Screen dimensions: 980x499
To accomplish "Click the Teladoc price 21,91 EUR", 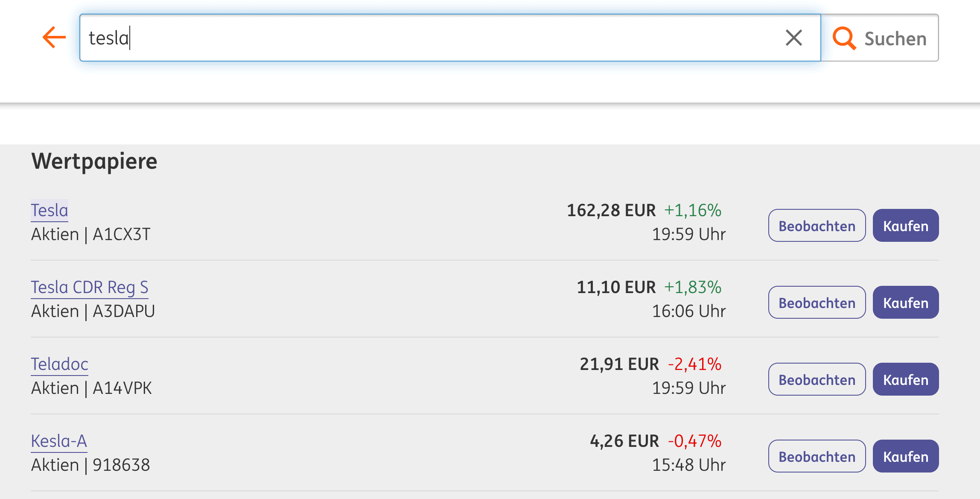I will coord(619,364).
